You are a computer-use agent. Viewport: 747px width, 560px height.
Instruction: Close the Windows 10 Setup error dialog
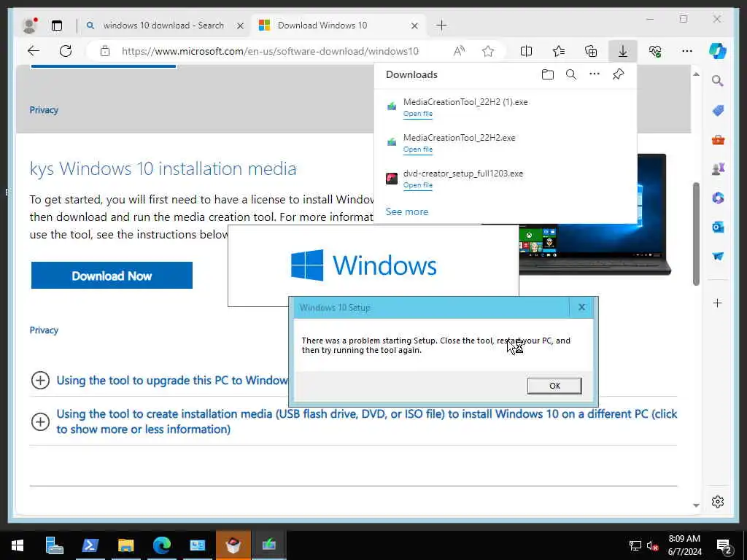pyautogui.click(x=581, y=307)
